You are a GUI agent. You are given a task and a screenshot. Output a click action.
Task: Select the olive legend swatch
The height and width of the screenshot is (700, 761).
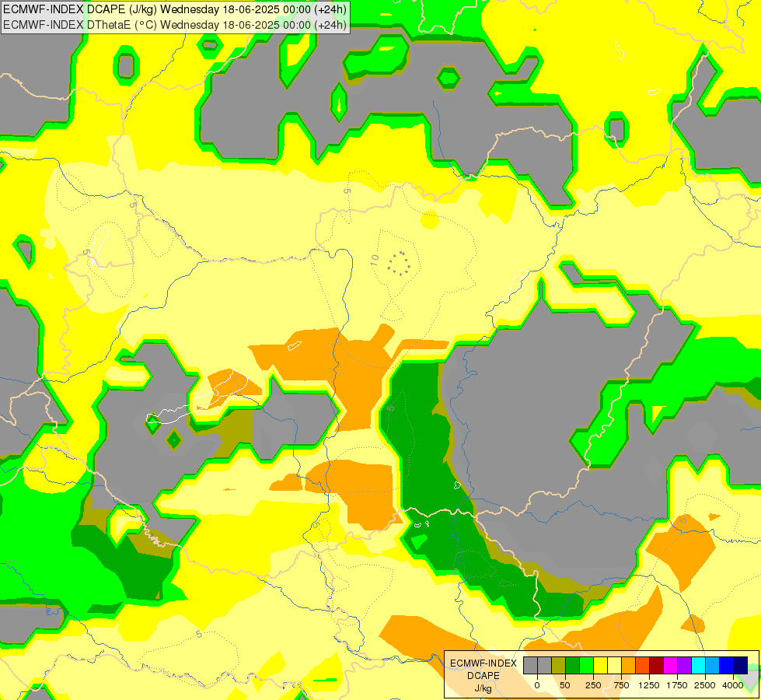tap(558, 665)
